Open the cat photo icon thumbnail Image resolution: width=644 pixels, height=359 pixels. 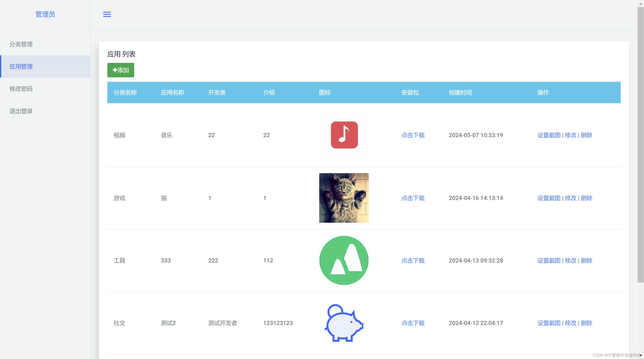[x=344, y=198]
